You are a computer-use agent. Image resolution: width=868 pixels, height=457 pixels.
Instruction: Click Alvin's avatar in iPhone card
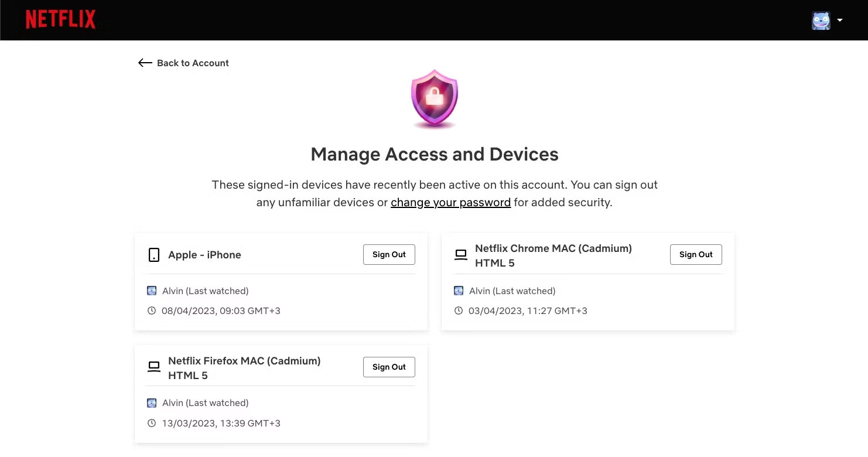pos(152,291)
